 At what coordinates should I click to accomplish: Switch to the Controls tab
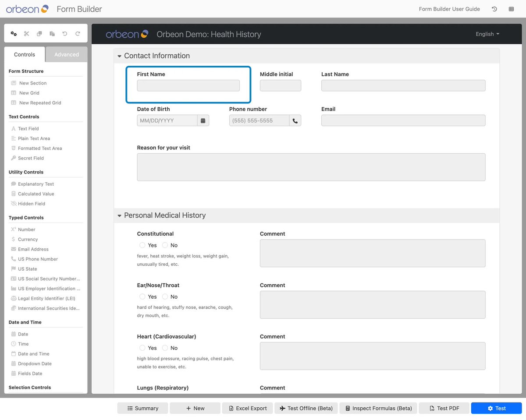(x=25, y=54)
